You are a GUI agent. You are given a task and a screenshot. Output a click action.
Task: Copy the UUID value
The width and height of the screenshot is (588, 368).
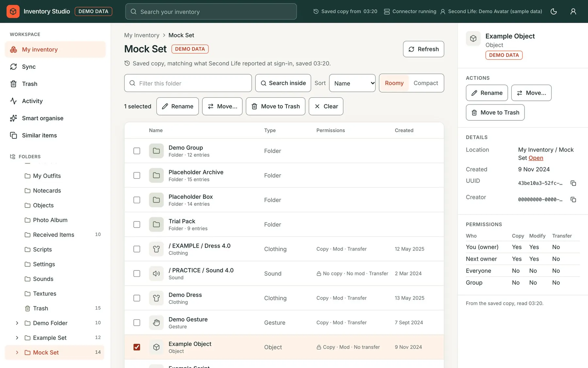pyautogui.click(x=573, y=183)
